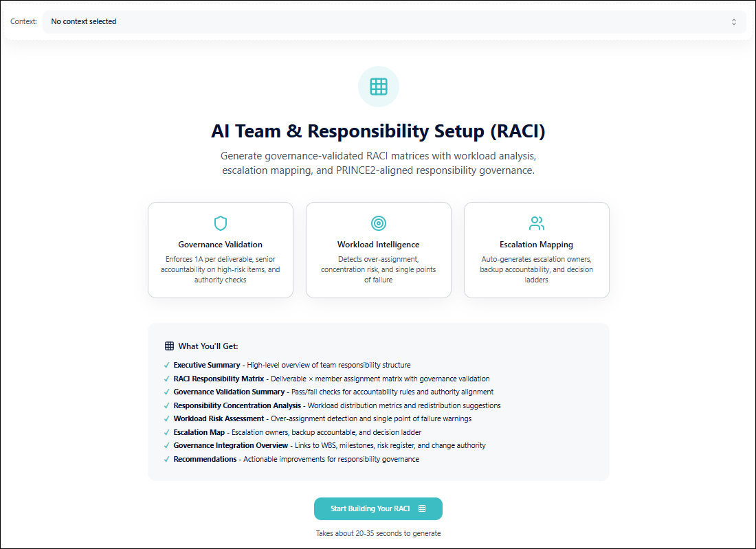Toggle the checkmark next to RACI Responsibility Matrix
Viewport: 756px width, 549px height.
coord(166,379)
